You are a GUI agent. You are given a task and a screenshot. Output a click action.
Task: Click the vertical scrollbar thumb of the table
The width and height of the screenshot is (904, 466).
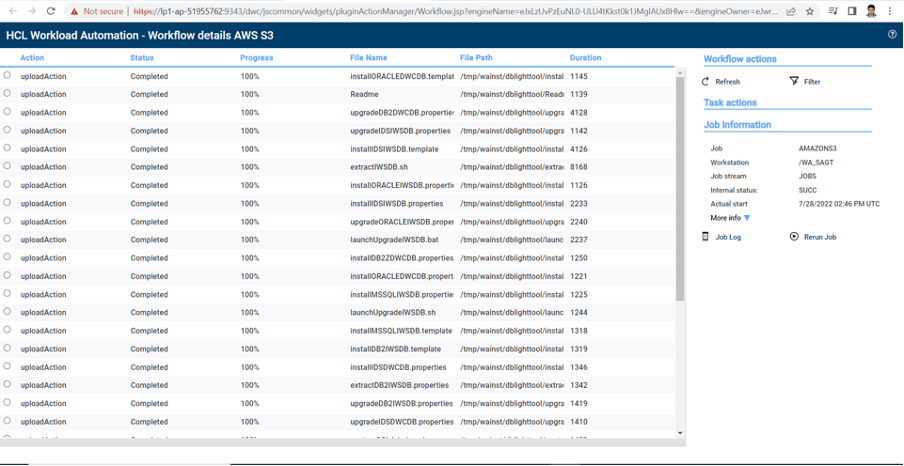pyautogui.click(x=680, y=189)
